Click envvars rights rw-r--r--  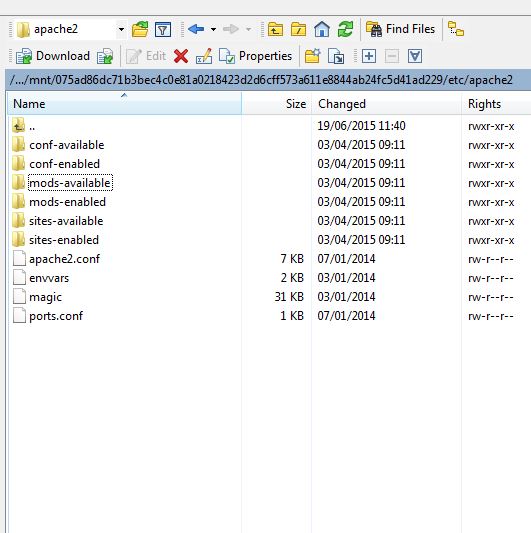point(491,278)
